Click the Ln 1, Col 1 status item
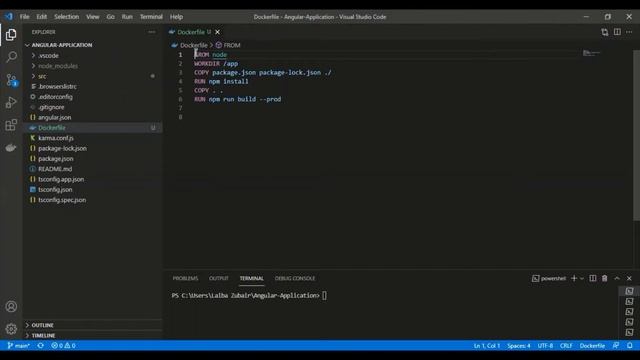This screenshot has width=640, height=360. tap(487, 346)
